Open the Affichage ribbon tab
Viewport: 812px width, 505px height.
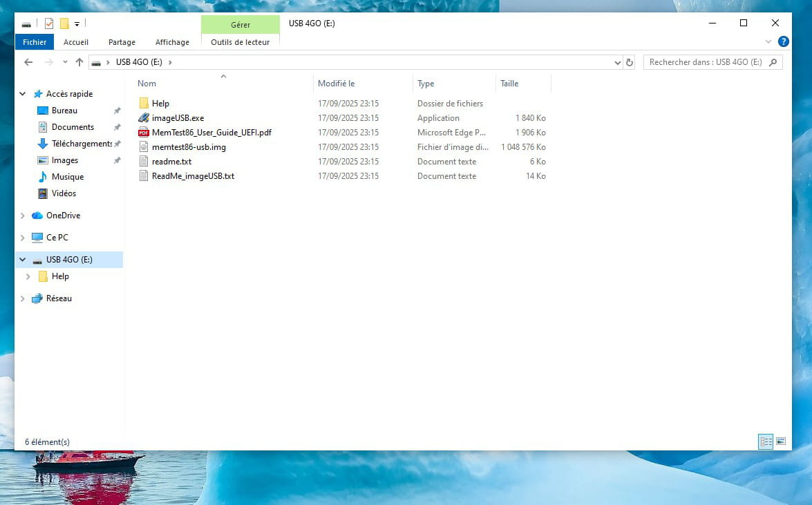click(x=172, y=42)
